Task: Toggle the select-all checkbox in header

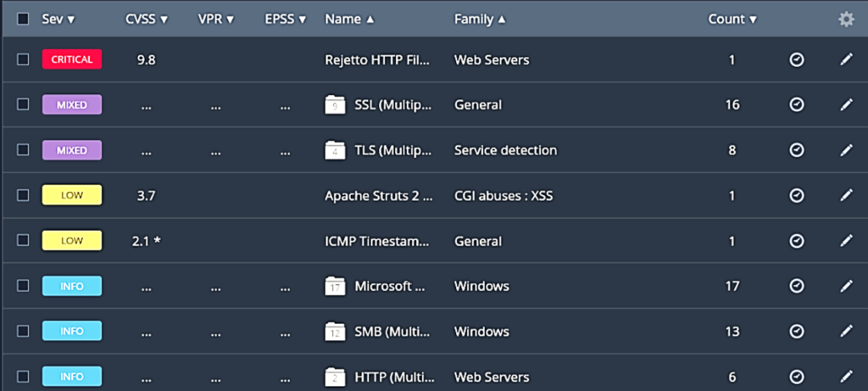Action: pos(23,19)
